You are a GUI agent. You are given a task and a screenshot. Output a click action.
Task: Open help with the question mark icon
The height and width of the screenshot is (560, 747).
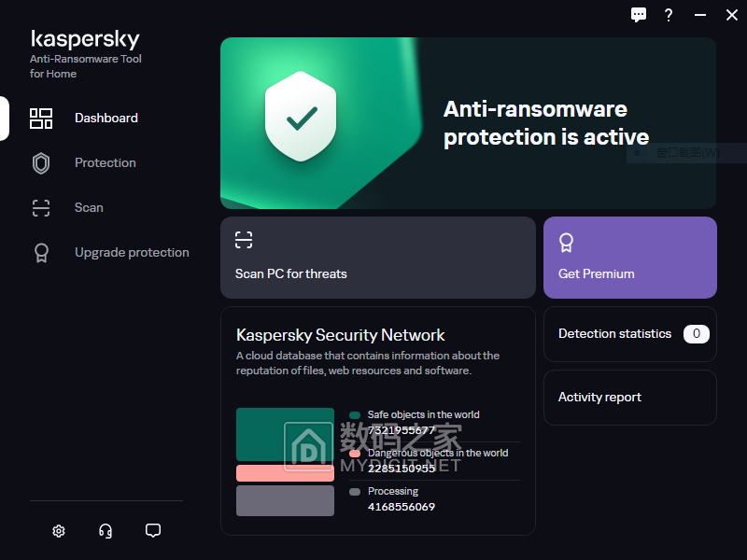pyautogui.click(x=669, y=15)
